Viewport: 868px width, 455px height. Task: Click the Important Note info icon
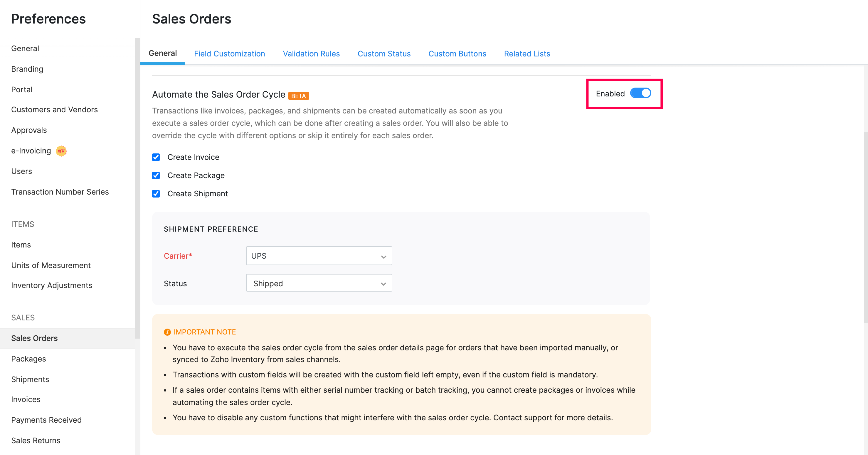tap(167, 332)
